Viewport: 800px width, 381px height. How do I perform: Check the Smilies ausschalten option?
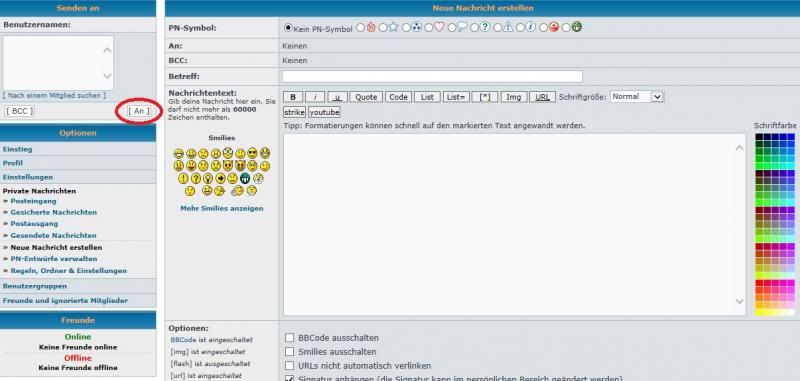click(289, 352)
